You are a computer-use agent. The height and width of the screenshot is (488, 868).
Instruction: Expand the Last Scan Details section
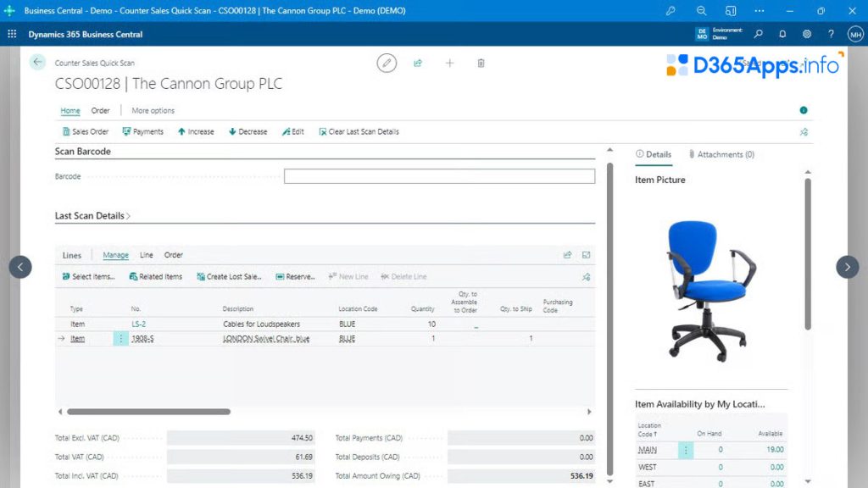point(92,216)
